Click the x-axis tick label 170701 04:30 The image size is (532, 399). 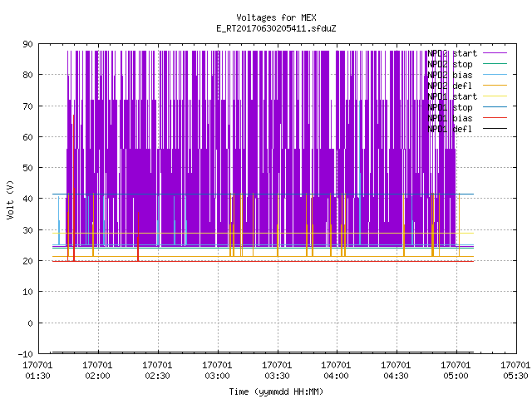pyautogui.click(x=396, y=371)
